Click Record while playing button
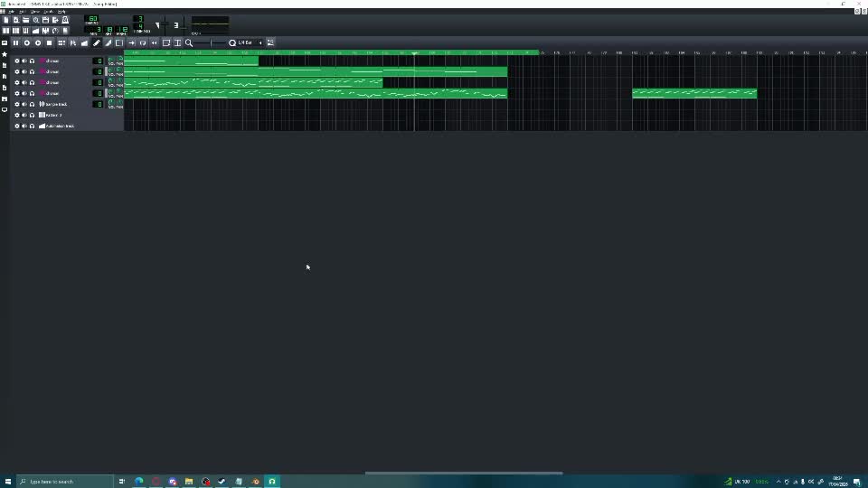Screen dimensions: 868x488 click(x=38, y=42)
